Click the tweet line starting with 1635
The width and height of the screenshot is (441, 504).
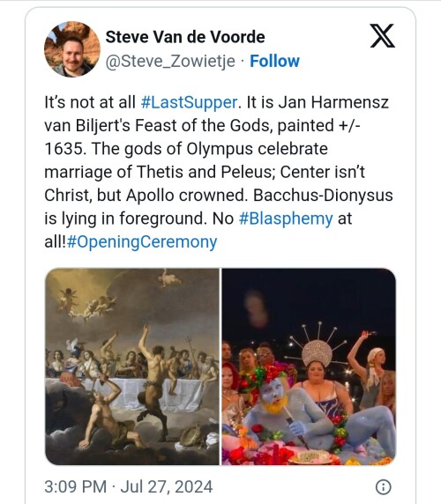(x=186, y=149)
